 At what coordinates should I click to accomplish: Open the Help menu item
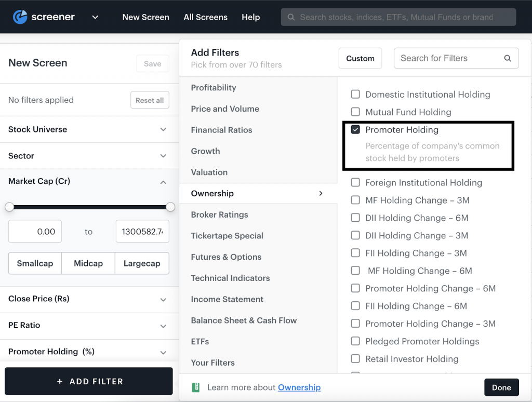[x=251, y=17]
